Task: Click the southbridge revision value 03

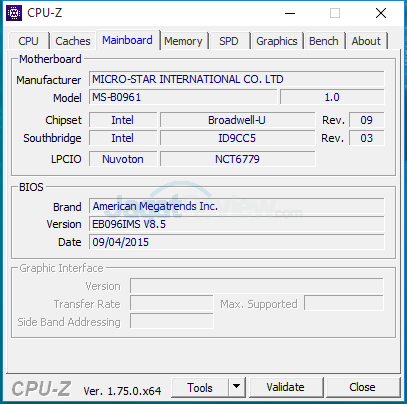Action: pyautogui.click(x=366, y=138)
